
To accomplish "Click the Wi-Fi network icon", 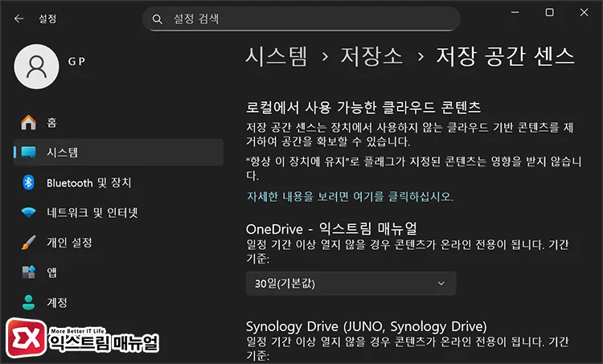I will [28, 212].
